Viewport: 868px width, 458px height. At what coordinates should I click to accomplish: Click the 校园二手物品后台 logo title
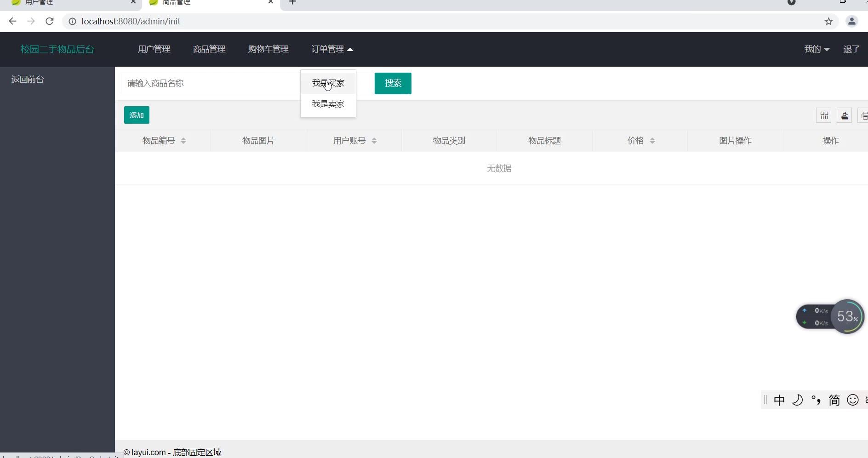[x=57, y=49]
